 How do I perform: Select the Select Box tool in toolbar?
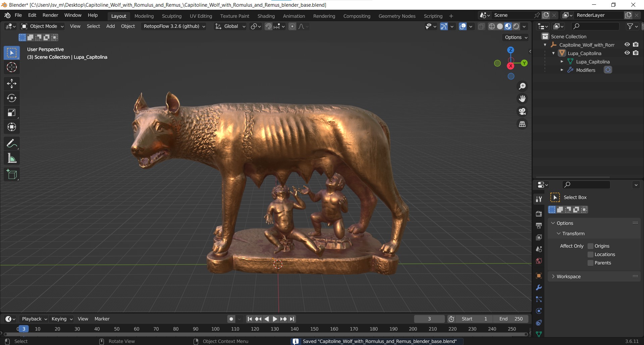pyautogui.click(x=12, y=53)
